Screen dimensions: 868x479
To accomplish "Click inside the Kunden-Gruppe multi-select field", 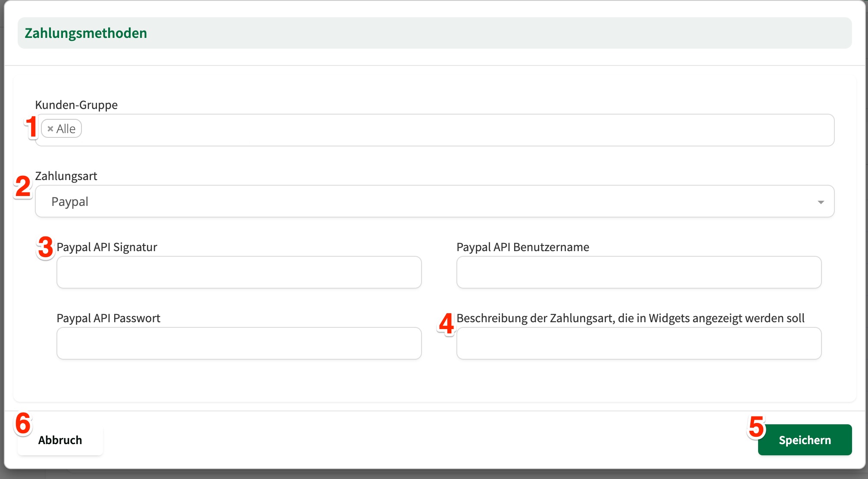I will pos(434,130).
